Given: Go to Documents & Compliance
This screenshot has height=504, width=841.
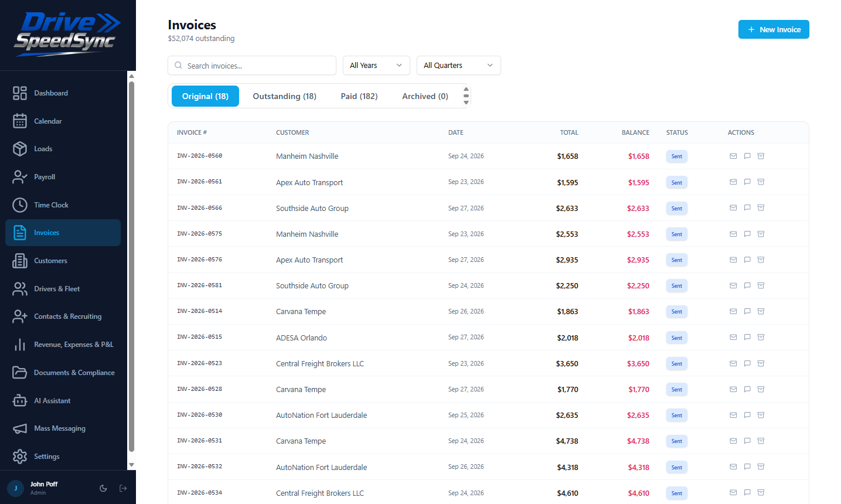Looking at the screenshot, I should pyautogui.click(x=63, y=373).
